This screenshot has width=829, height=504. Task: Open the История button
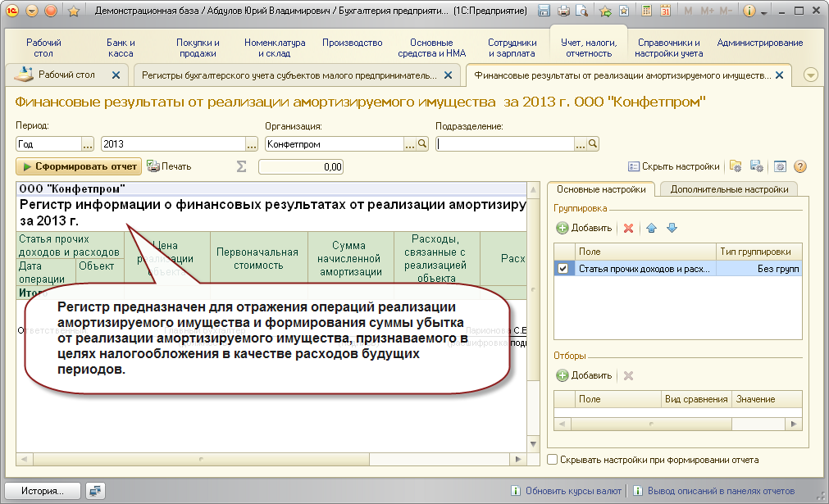pyautogui.click(x=43, y=491)
